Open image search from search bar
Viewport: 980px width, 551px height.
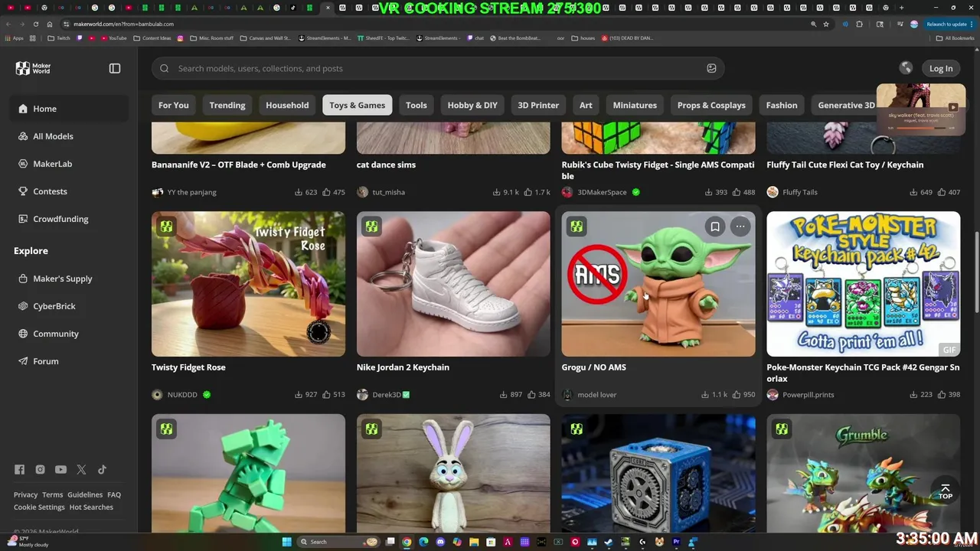pos(711,68)
